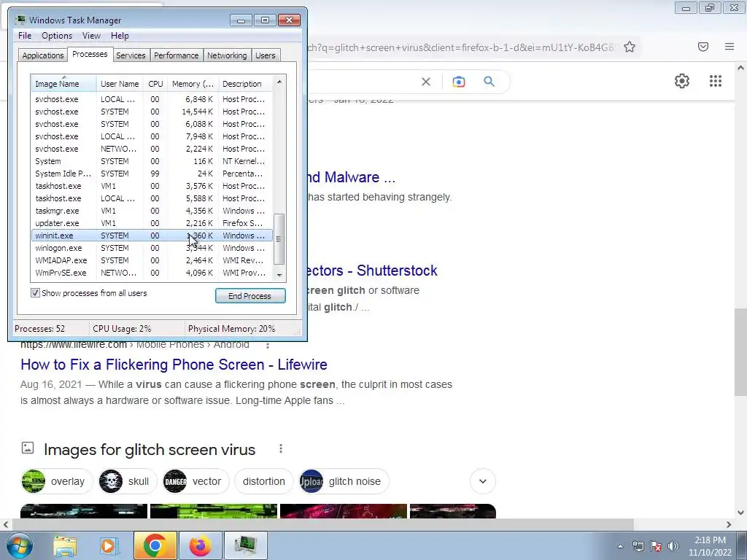The width and height of the screenshot is (747, 560).
Task: Switch to the Networking tab
Action: 228,55
